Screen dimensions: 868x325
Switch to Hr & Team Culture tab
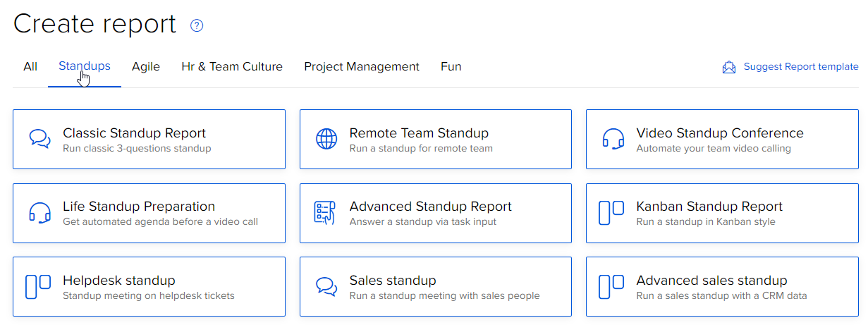click(232, 67)
